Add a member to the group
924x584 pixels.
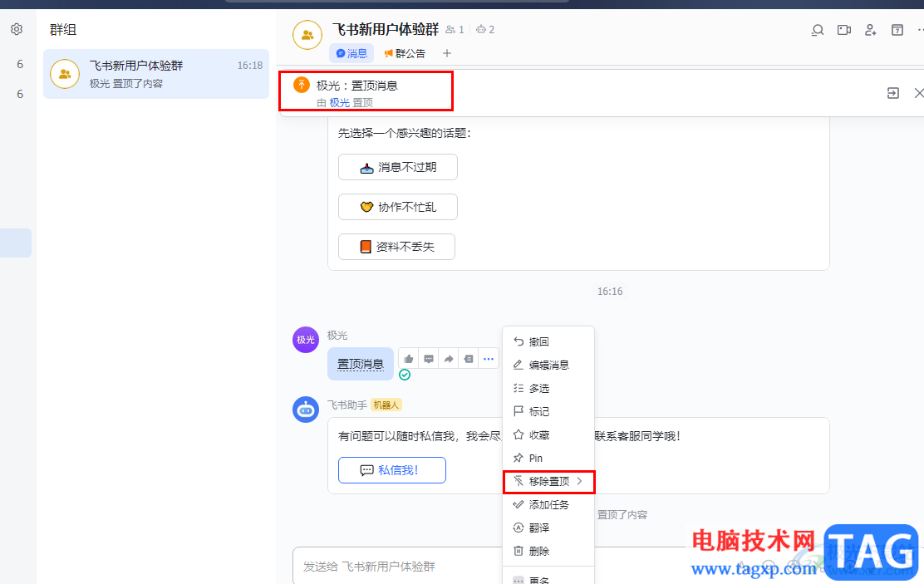[x=870, y=30]
